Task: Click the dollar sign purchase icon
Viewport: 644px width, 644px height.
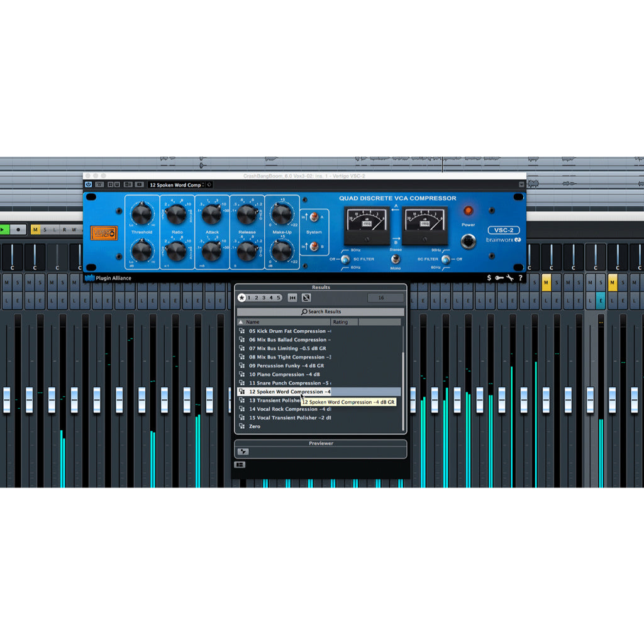Action: point(489,277)
